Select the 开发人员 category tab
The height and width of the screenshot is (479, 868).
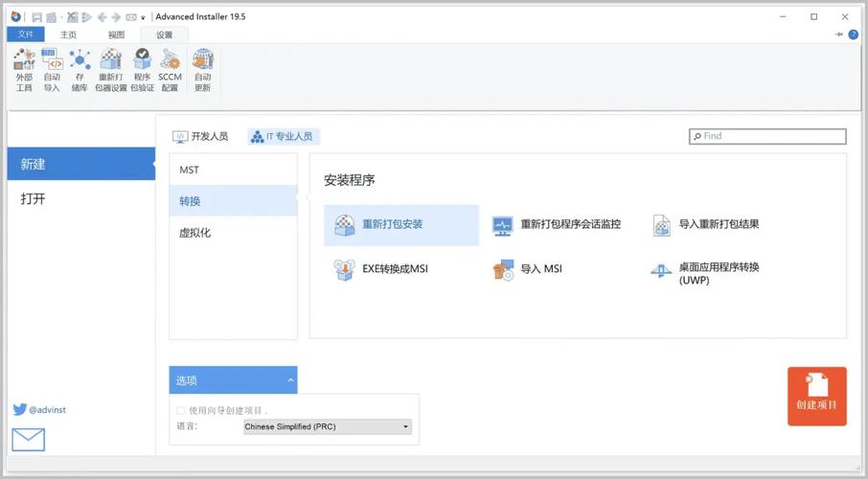(x=200, y=136)
